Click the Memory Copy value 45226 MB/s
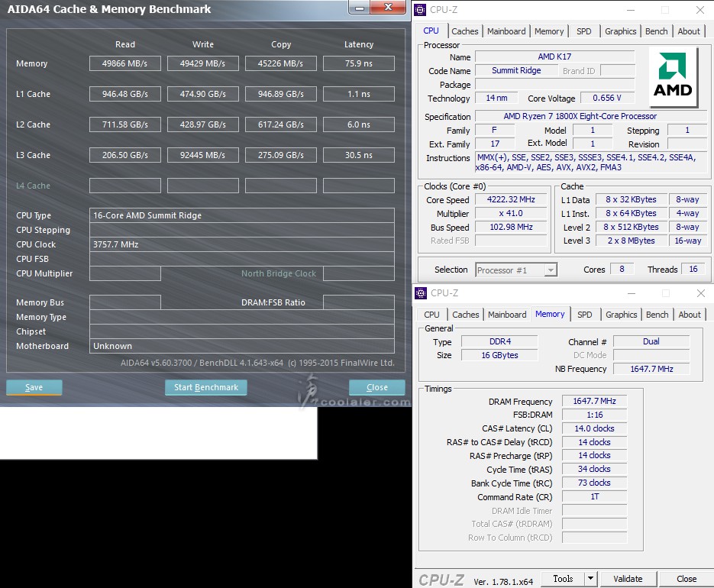Screen dimensions: 714x588 [x=281, y=63]
